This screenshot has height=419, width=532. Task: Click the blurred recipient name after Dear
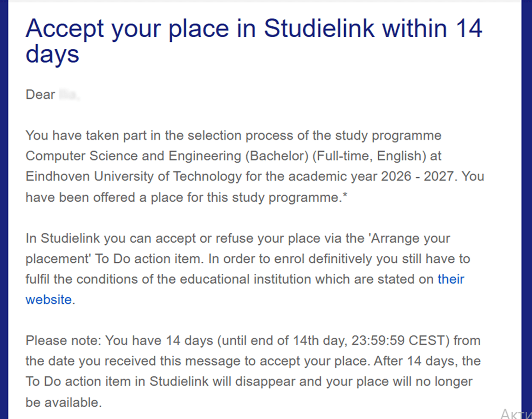tap(69, 95)
